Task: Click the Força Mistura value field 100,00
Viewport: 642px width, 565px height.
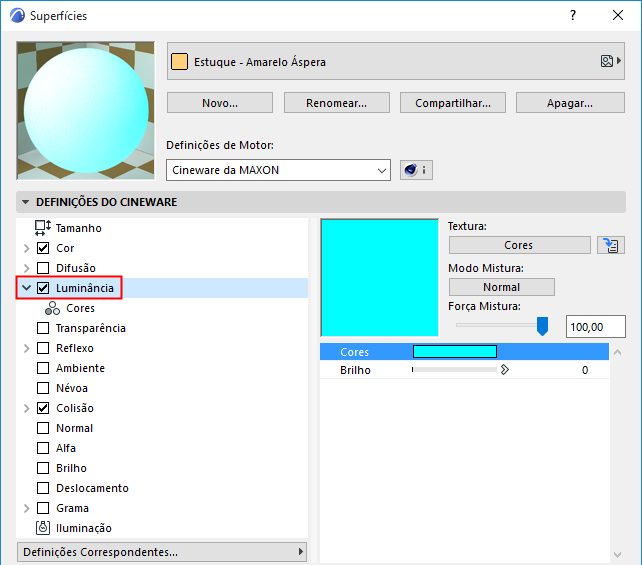Action: point(596,327)
